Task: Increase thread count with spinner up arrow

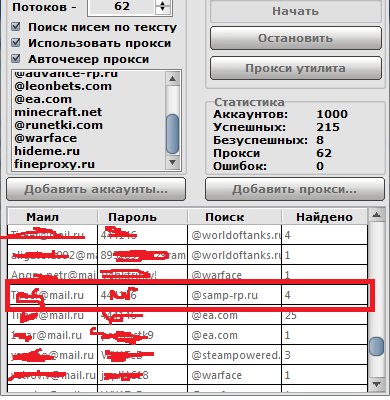Action: 163,3
